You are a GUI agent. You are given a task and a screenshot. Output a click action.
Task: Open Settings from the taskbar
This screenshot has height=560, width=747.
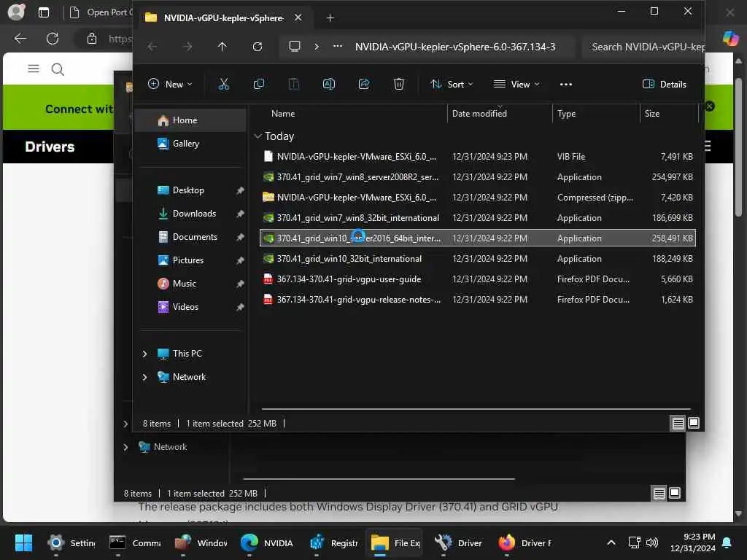click(x=71, y=542)
